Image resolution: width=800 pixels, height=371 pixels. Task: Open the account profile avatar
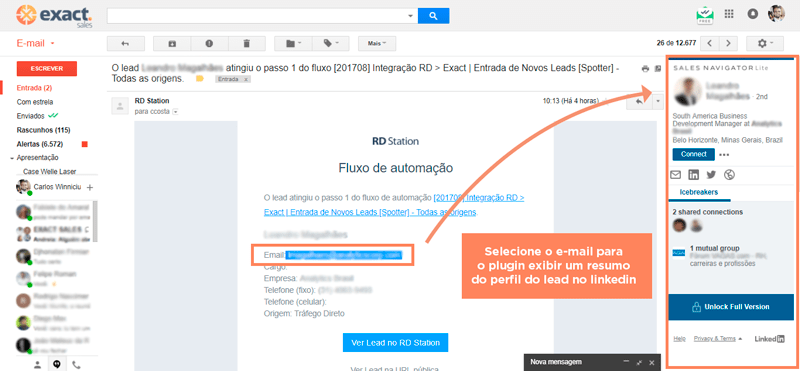coord(776,13)
